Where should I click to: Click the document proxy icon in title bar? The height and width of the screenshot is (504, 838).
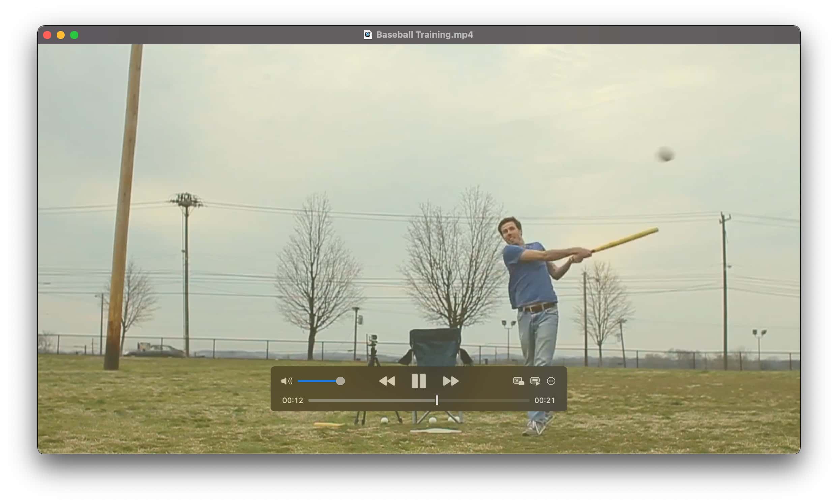pos(368,35)
